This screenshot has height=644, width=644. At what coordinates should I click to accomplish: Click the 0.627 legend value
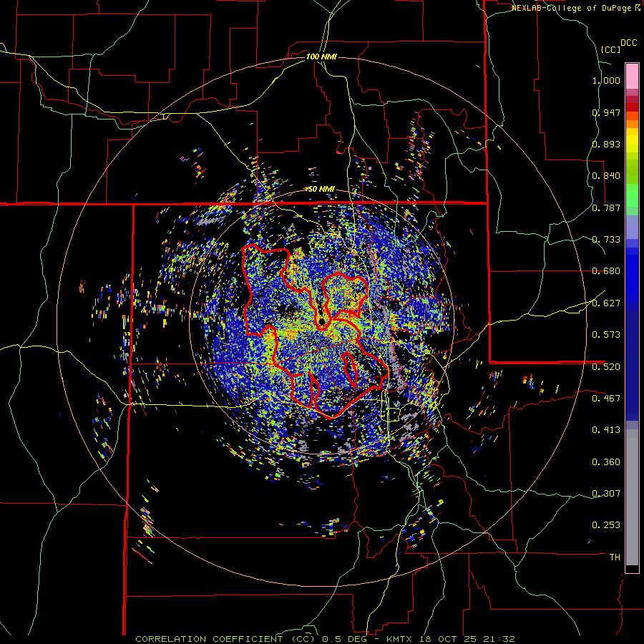tap(606, 303)
